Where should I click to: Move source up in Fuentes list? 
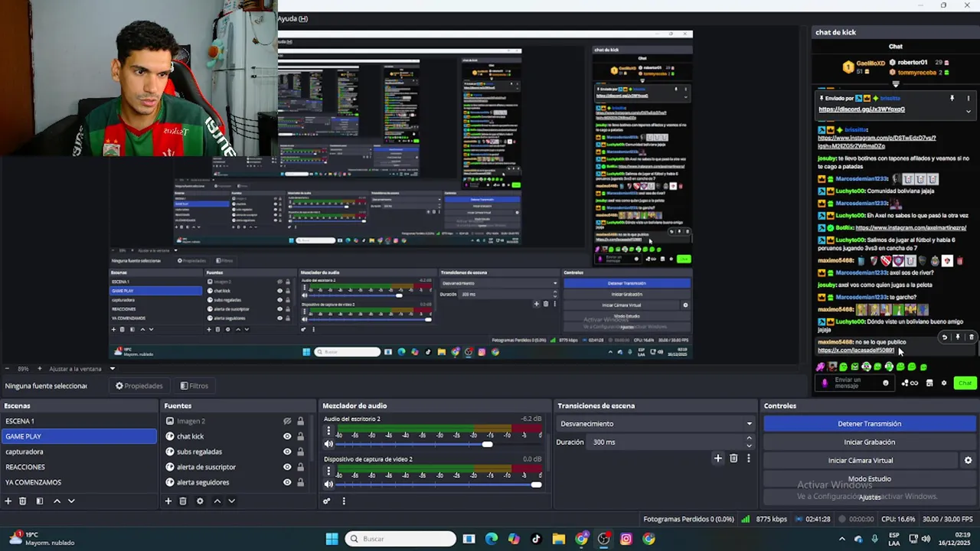(x=217, y=501)
